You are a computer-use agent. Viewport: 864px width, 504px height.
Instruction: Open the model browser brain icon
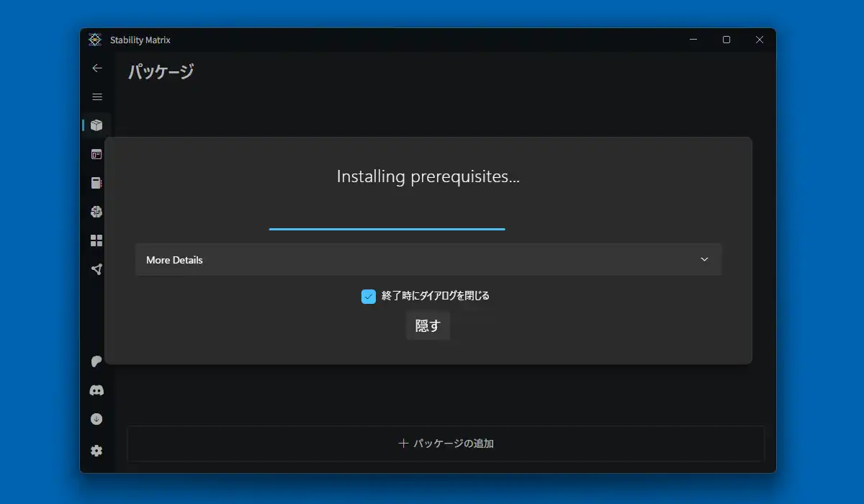click(x=96, y=212)
